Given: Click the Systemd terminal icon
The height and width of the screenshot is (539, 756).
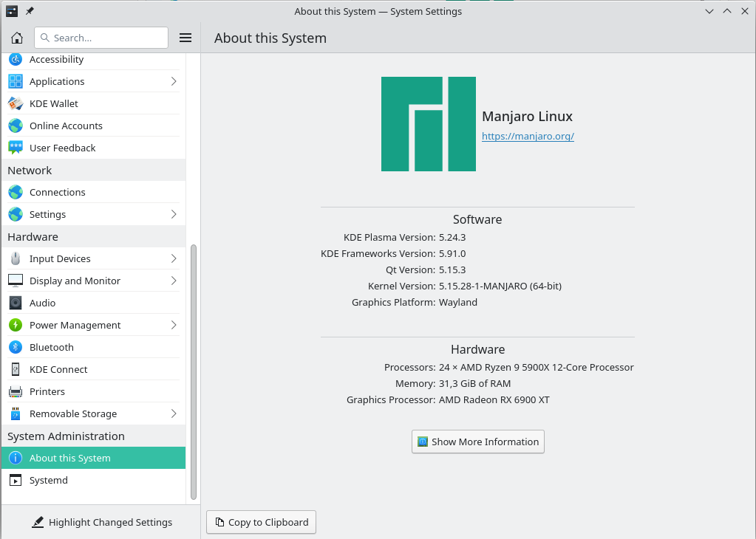Looking at the screenshot, I should pos(16,480).
